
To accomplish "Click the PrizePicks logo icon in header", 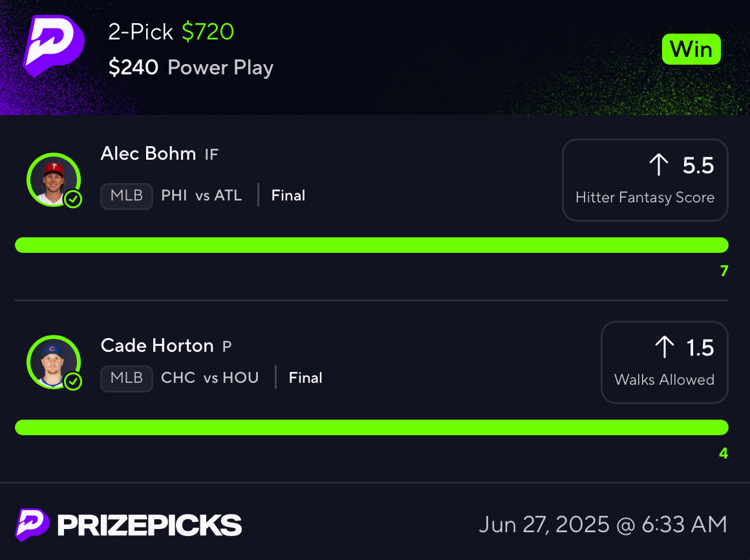I will click(x=54, y=45).
